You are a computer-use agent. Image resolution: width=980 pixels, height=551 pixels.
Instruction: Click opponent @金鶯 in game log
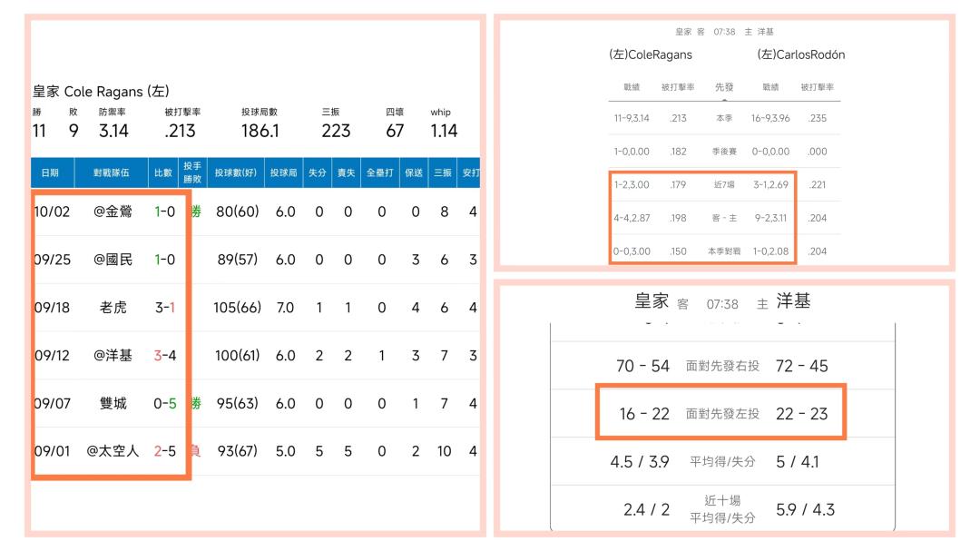click(x=113, y=212)
